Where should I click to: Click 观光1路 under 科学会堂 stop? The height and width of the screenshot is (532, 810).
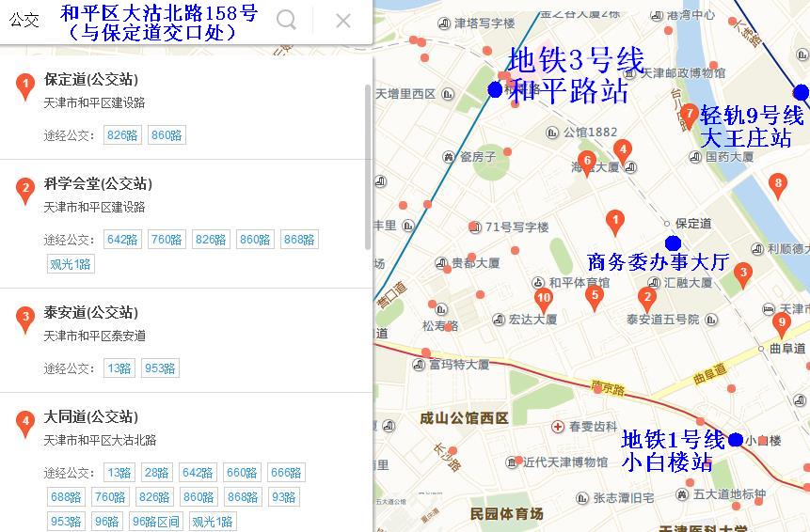pyautogui.click(x=71, y=264)
